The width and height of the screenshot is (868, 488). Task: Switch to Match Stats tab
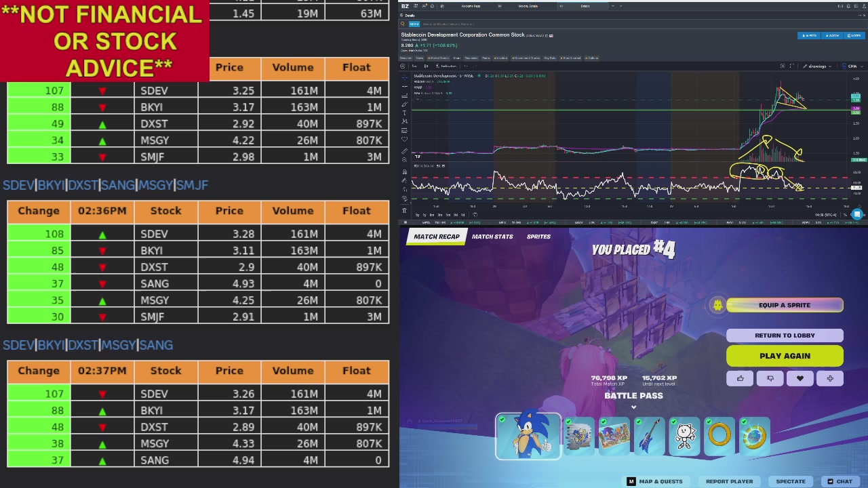tap(492, 237)
